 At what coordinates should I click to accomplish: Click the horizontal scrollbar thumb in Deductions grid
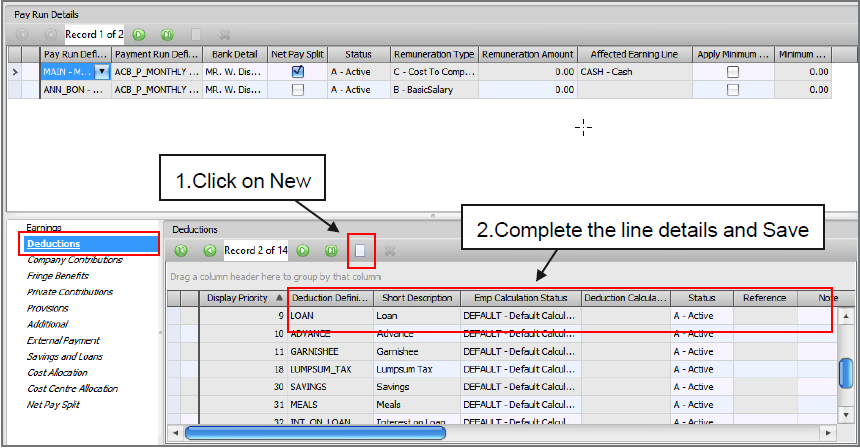tap(315, 433)
